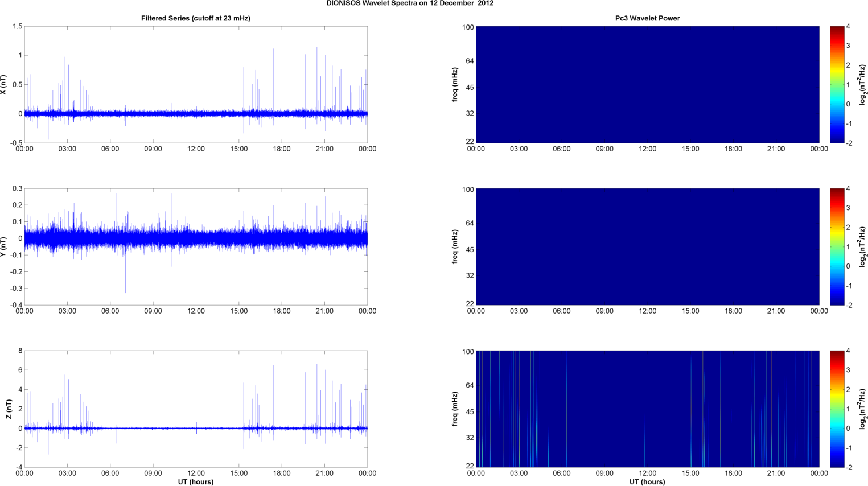The height and width of the screenshot is (486, 868).
Task: Click 'freq (mHz)' label of top spectrogram
Action: pos(455,85)
